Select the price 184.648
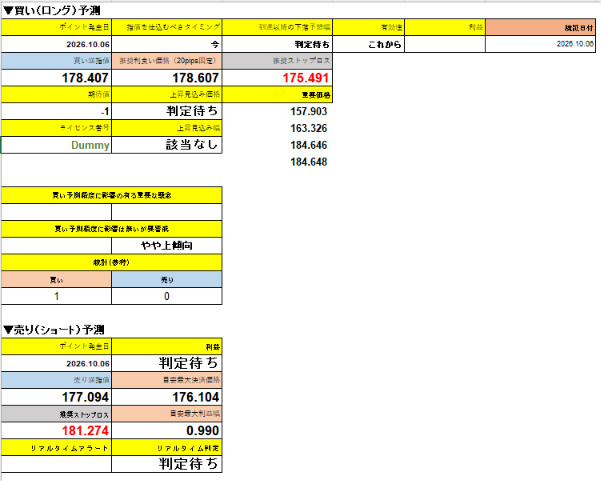The width and height of the screenshot is (601, 481). [309, 162]
